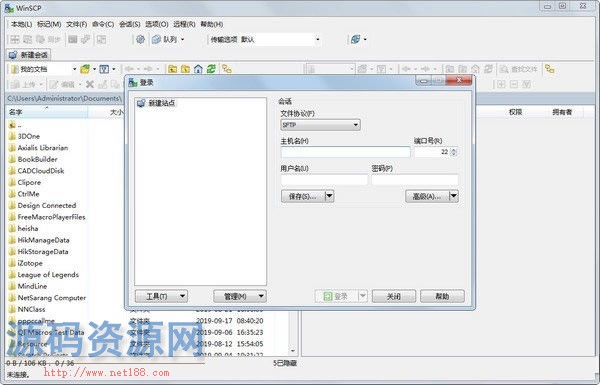Image resolution: width=600 pixels, height=385 pixels.
Task: Click the 上传 upload icon in local toolbar
Action: (x=16, y=84)
